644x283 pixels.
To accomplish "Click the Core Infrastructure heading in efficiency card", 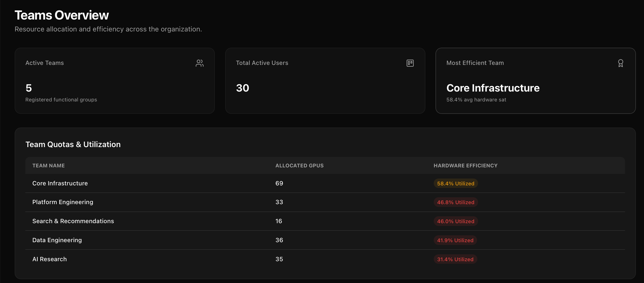I will [x=493, y=88].
